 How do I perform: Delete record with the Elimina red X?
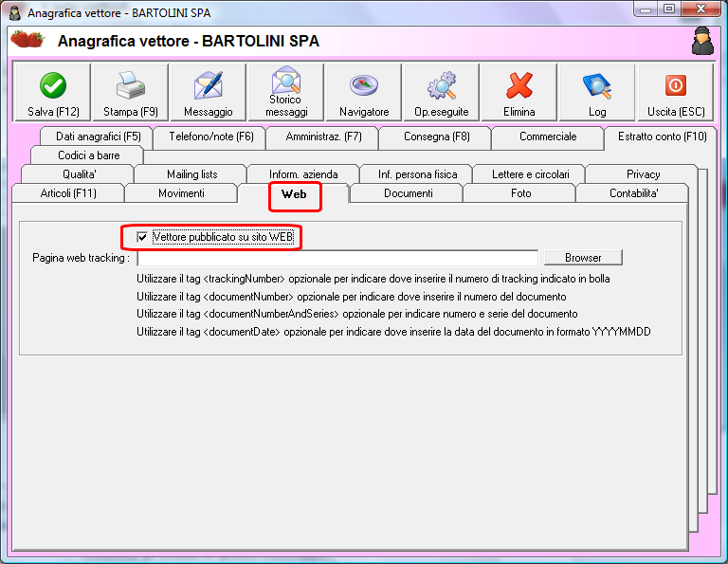(519, 92)
